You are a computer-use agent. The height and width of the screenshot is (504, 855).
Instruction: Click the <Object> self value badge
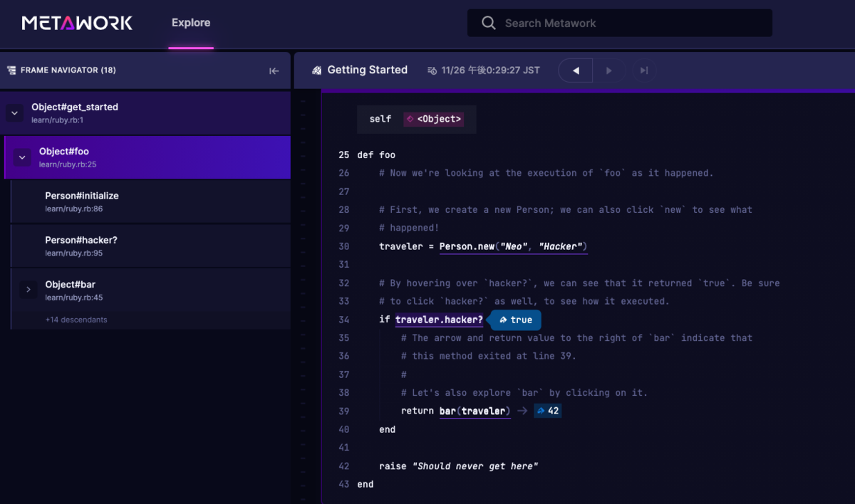[x=433, y=119]
